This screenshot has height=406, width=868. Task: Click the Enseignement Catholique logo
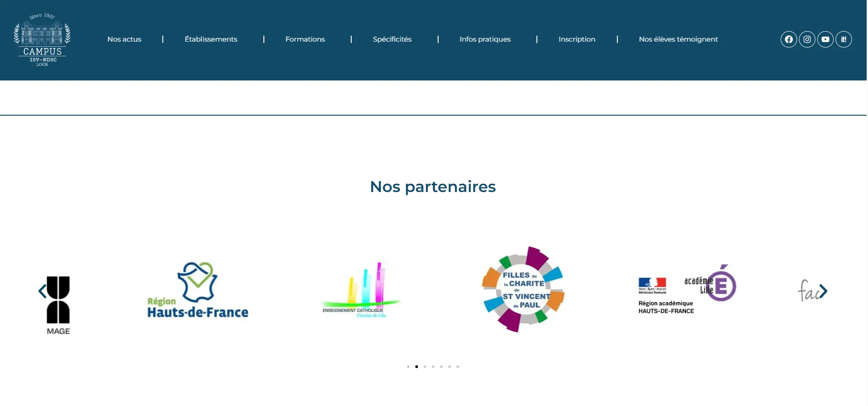[360, 290]
